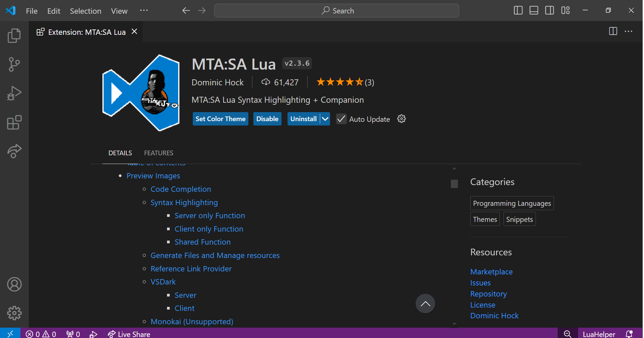644x338 pixels.
Task: Click the Set Color Theme button
Action: click(220, 119)
